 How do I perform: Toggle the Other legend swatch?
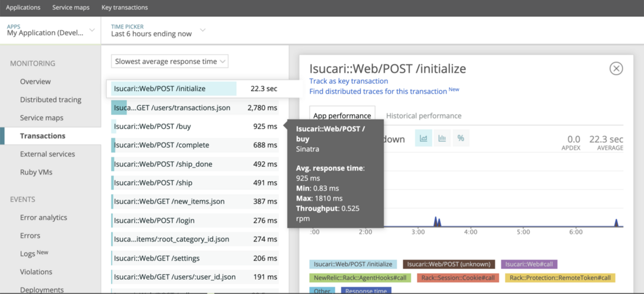point(322,291)
